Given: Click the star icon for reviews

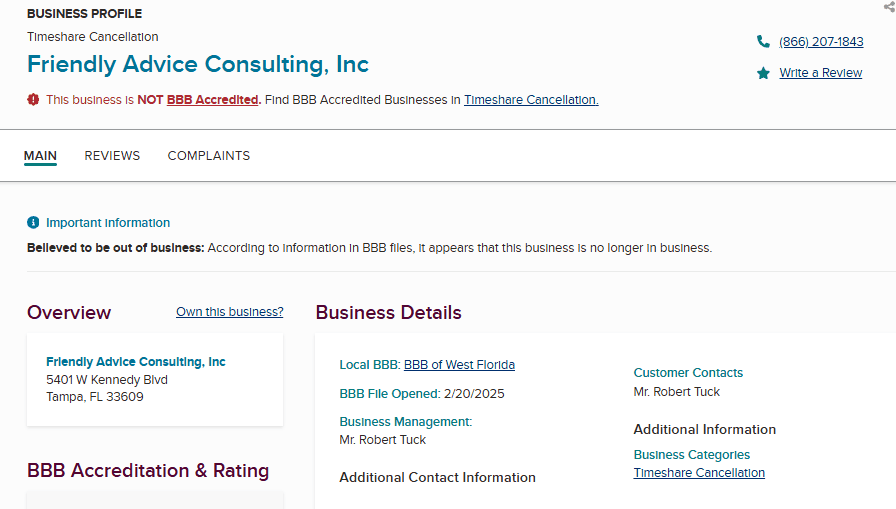Looking at the screenshot, I should coord(764,73).
